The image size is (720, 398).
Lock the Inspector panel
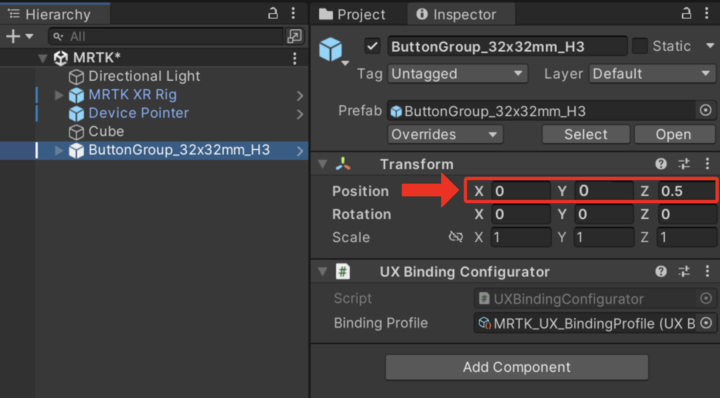[686, 13]
